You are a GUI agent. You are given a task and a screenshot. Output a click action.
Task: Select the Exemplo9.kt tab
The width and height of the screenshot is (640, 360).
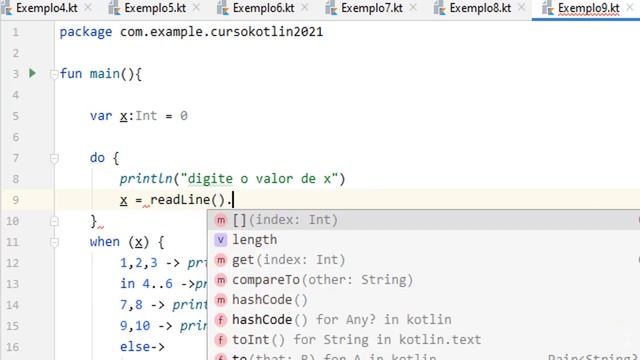pyautogui.click(x=589, y=8)
